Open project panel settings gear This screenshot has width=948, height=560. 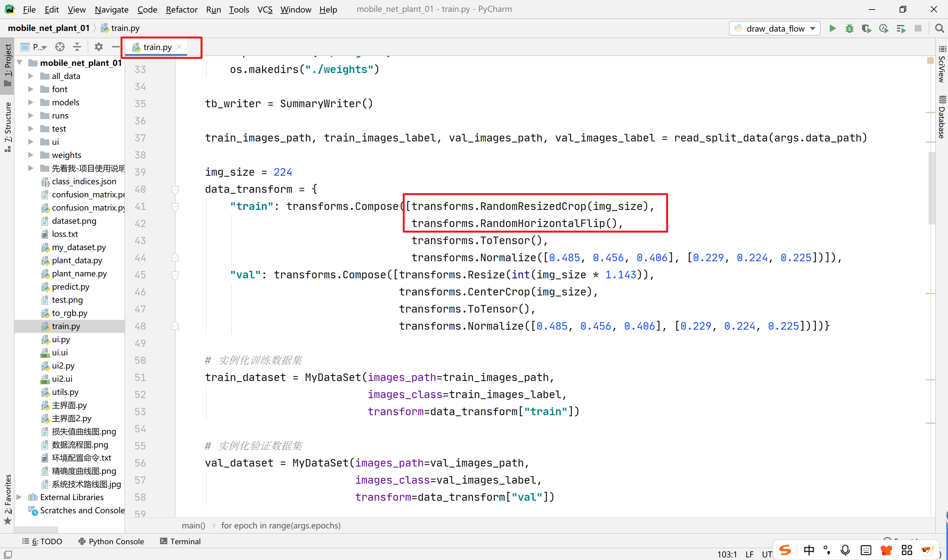point(98,47)
